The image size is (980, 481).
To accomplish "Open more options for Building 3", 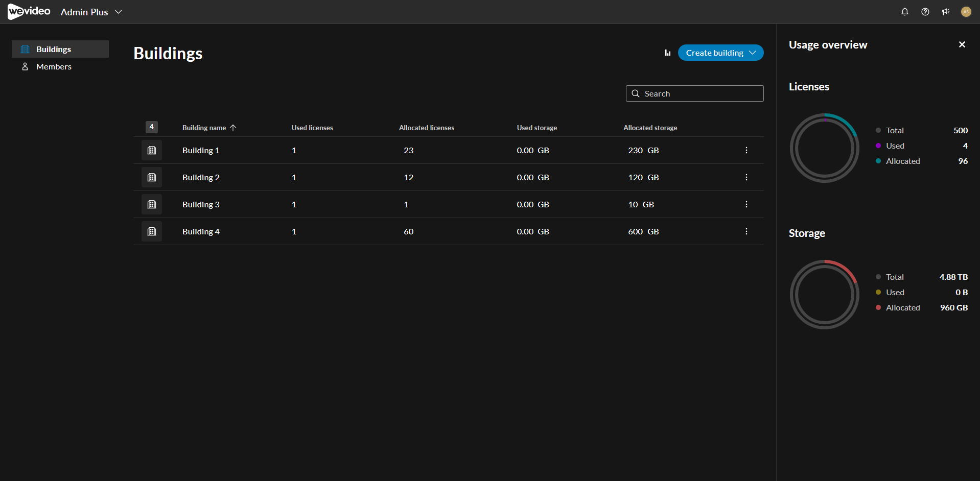I will [746, 204].
